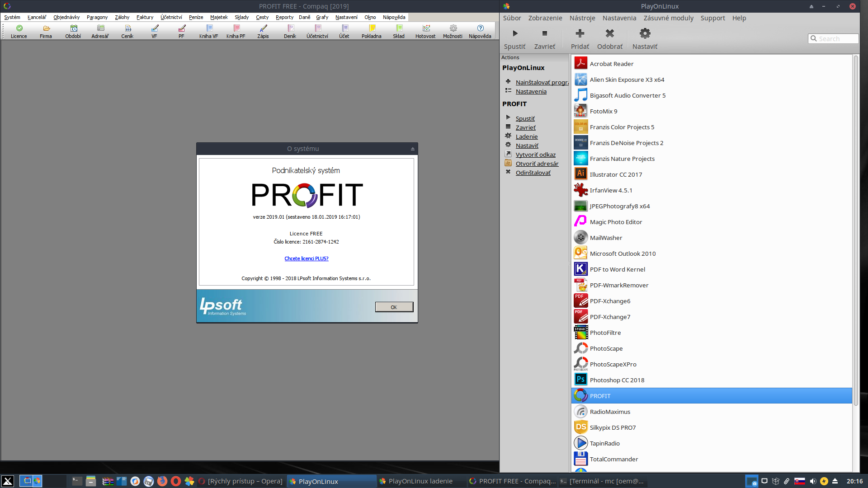Image resolution: width=868 pixels, height=488 pixels.
Task: Select TapinRadio in the list
Action: click(x=712, y=443)
